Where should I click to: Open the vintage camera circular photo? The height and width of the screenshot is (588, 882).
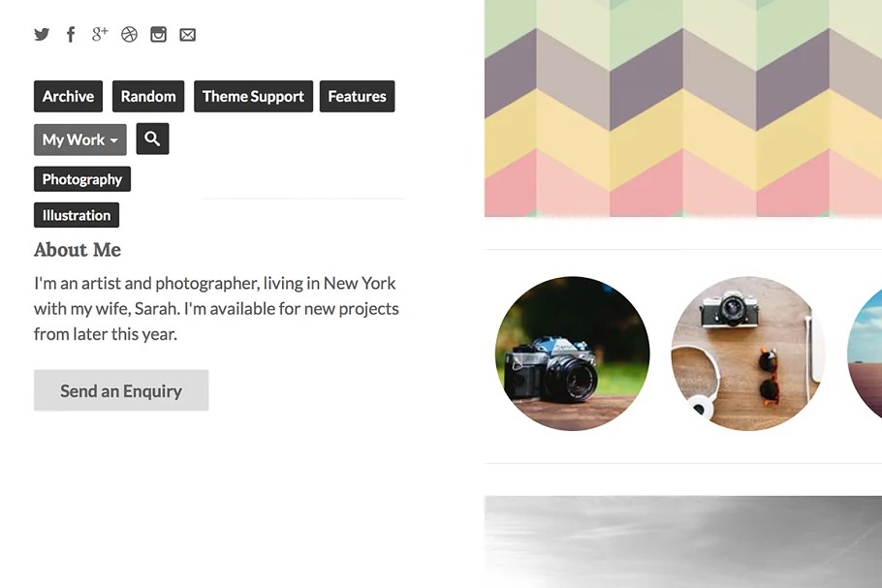(572, 354)
